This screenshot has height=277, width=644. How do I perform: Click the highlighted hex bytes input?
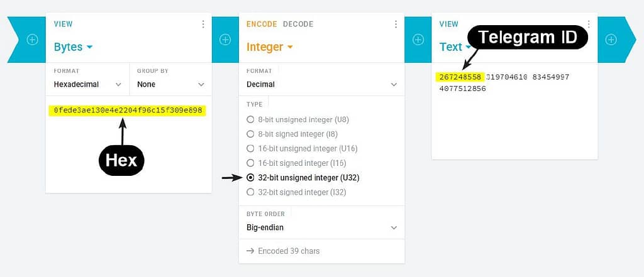[x=127, y=111]
